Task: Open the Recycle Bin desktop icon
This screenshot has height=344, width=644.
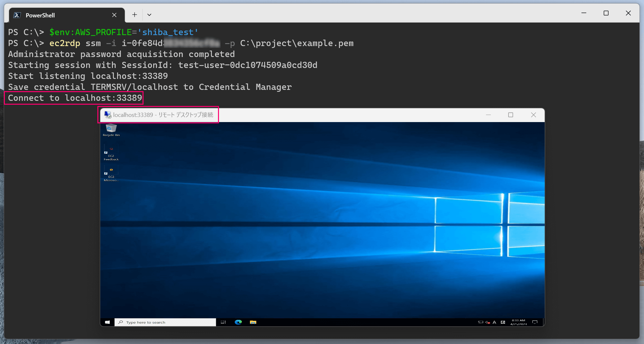Action: pos(111,130)
